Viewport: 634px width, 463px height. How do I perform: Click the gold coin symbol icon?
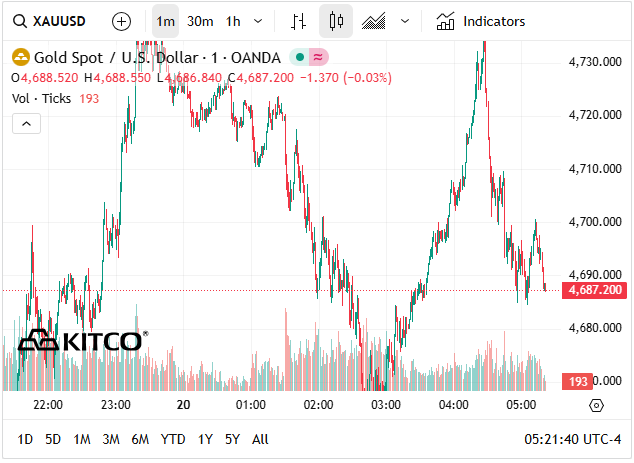(x=19, y=58)
